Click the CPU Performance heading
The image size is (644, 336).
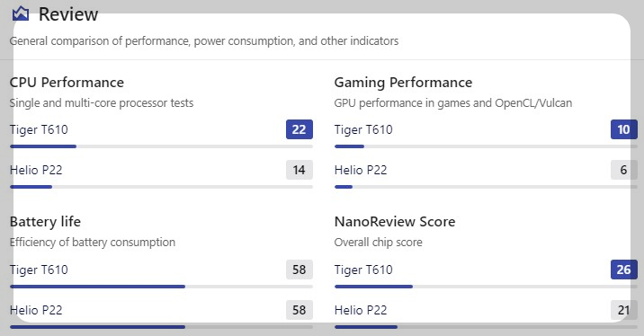click(67, 83)
